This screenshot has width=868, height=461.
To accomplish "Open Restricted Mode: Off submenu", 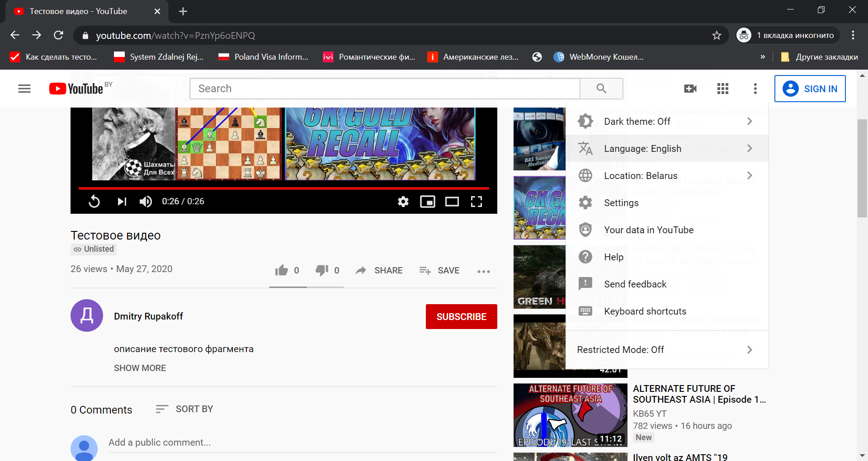I will click(x=667, y=350).
